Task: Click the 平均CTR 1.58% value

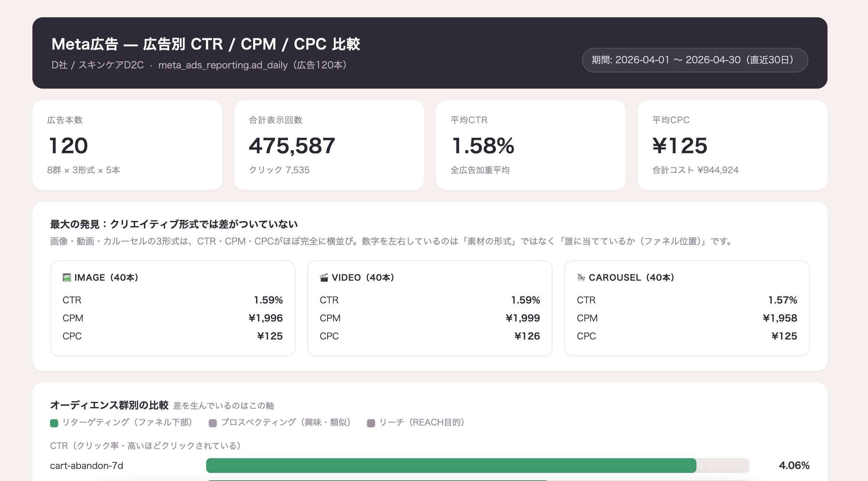Action: tap(483, 146)
